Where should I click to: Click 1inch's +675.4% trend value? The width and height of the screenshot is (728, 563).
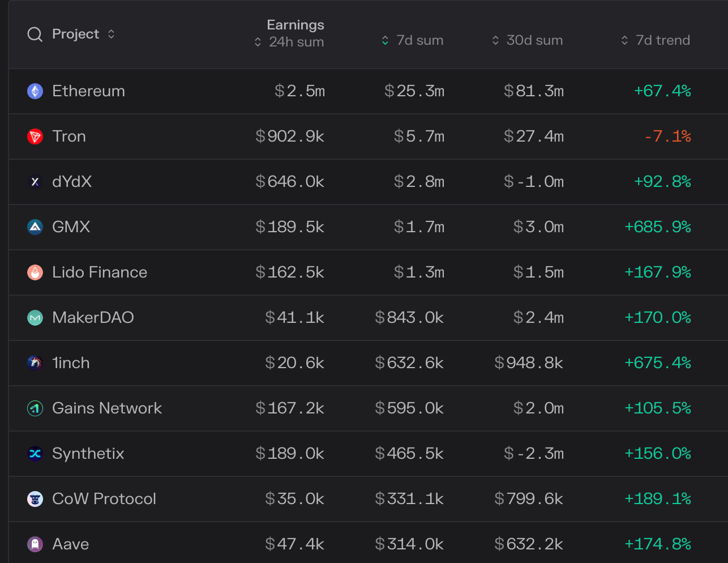point(658,363)
